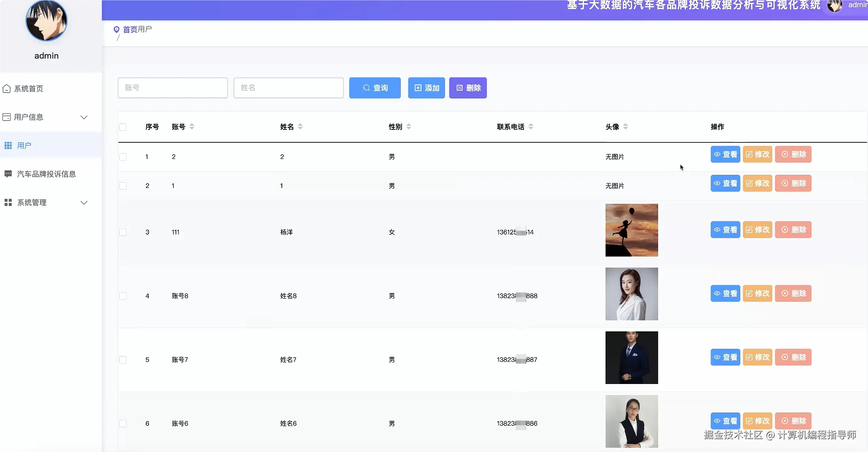Open the admin avatar in top bar
868x452 pixels.
click(834, 6)
